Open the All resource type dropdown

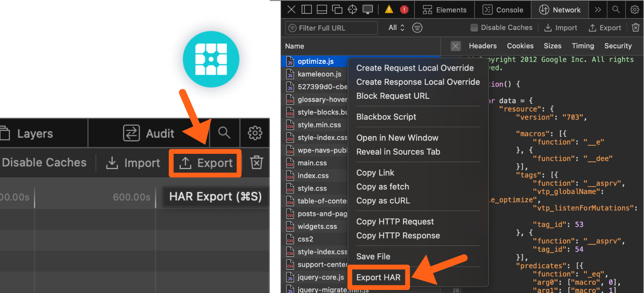pyautogui.click(x=396, y=28)
